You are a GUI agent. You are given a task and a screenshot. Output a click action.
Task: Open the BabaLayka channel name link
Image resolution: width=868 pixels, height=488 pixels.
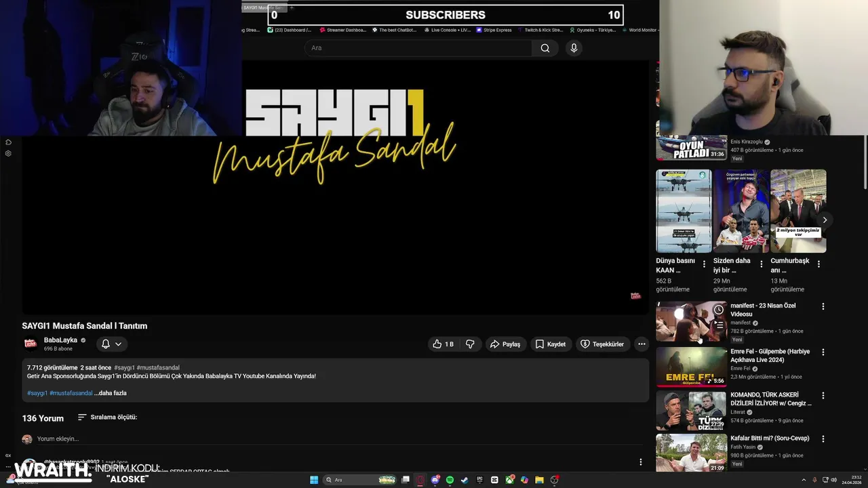point(60,340)
